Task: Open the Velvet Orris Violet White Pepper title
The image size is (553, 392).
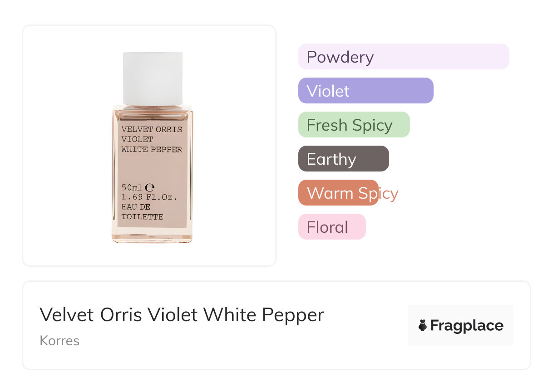Action: (182, 315)
